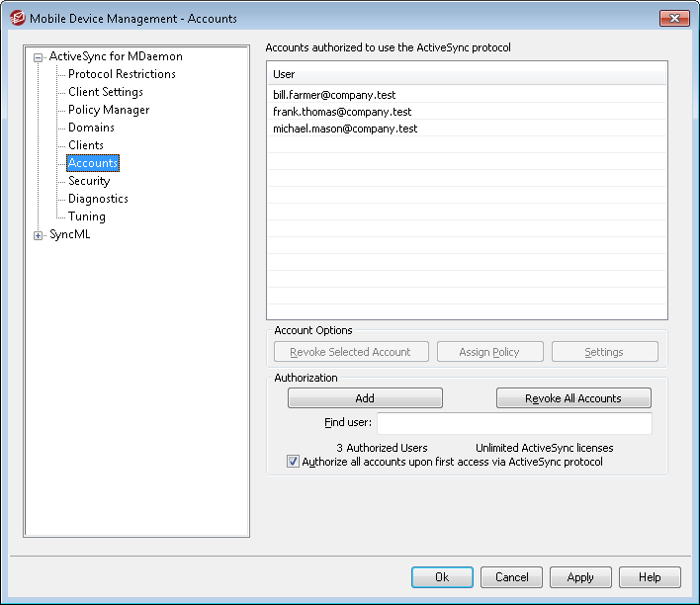Focus the Find user input field
The width and height of the screenshot is (700, 605).
[x=514, y=423]
